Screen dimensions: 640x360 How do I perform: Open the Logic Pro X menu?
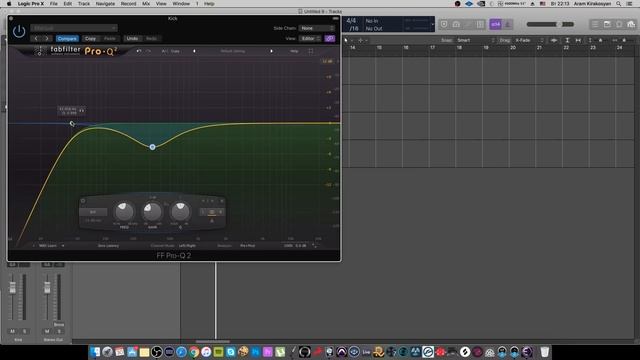[x=31, y=4]
